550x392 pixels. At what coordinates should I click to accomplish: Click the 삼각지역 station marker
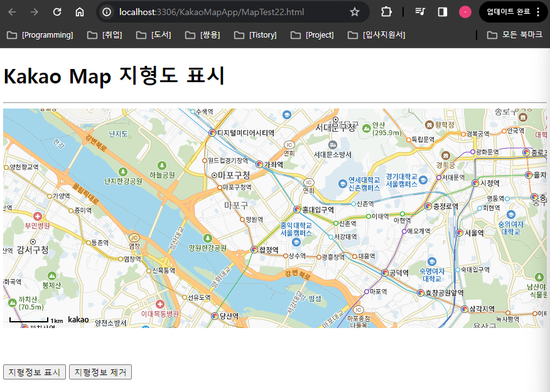(465, 309)
